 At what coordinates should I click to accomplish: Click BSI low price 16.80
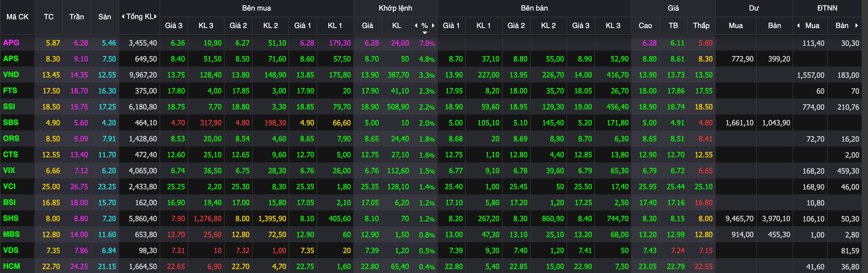(704, 203)
